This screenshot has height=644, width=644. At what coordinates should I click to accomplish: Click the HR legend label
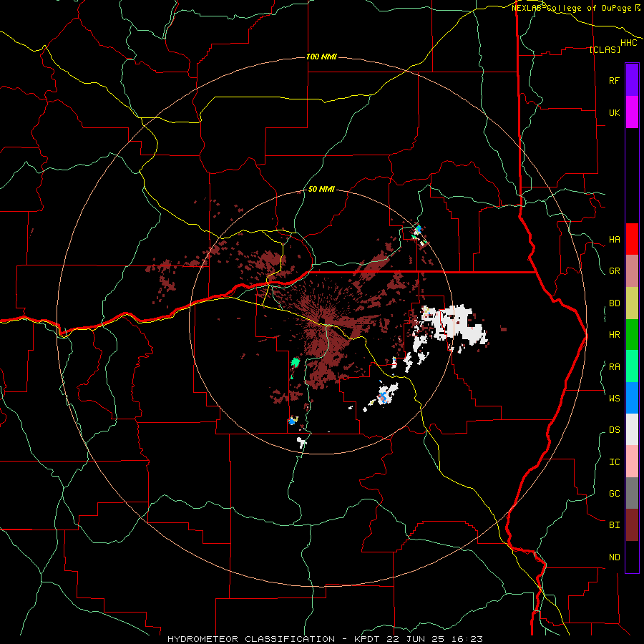(x=614, y=335)
